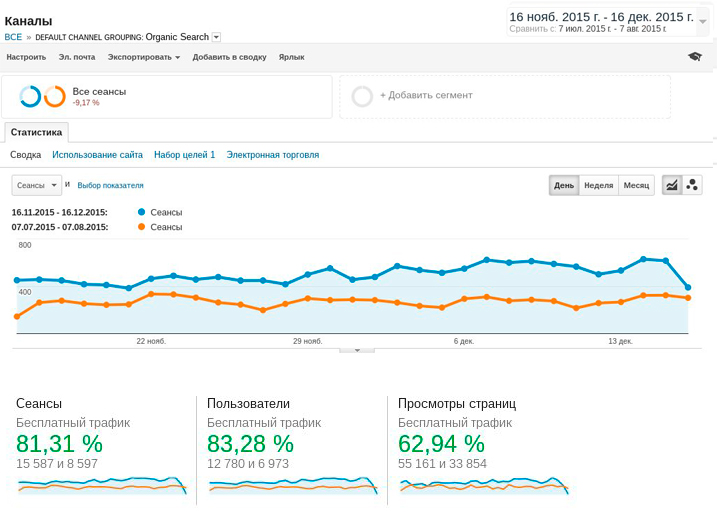
Task: Click the orange donut icon in Все сеансы
Action: tap(55, 96)
